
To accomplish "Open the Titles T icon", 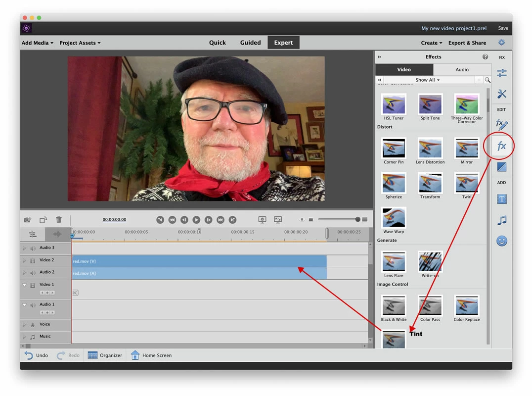I will 501,199.
